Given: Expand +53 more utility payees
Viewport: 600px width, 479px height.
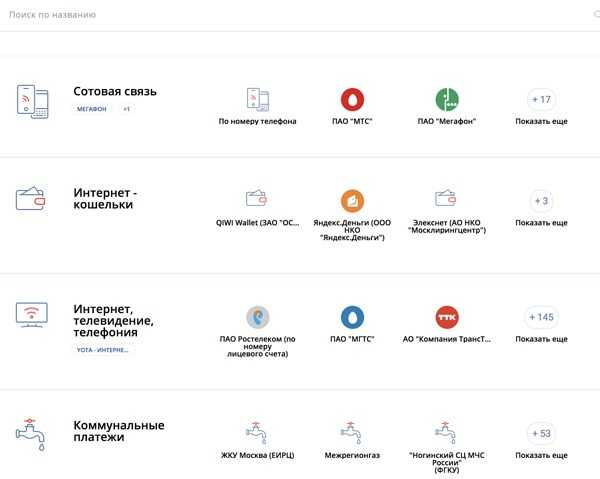Looking at the screenshot, I should [541, 433].
